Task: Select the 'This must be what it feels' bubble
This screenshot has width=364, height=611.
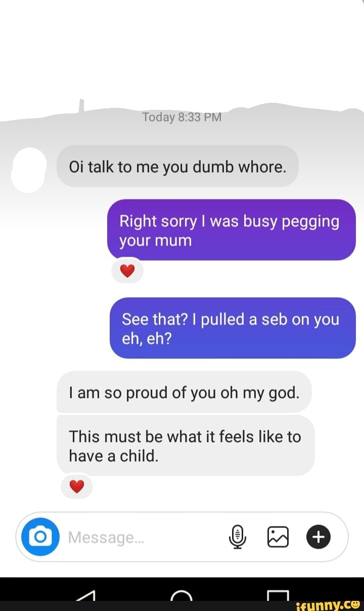Action: click(x=186, y=445)
